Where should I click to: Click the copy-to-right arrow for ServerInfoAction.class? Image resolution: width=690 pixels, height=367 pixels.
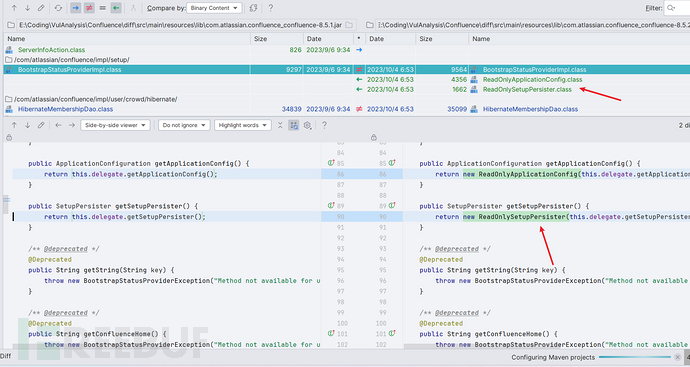(x=359, y=50)
